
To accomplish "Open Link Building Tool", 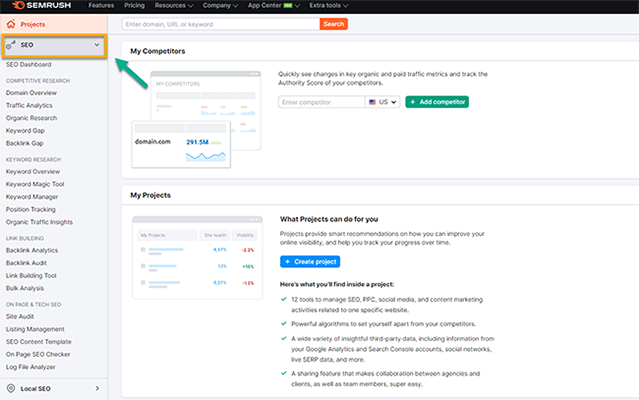I will [x=31, y=275].
